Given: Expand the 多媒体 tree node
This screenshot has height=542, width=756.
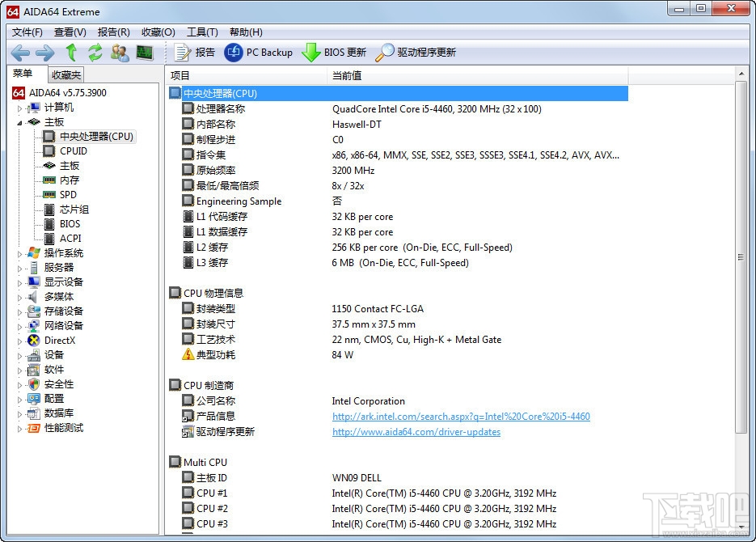Looking at the screenshot, I should pyautogui.click(x=19, y=297).
